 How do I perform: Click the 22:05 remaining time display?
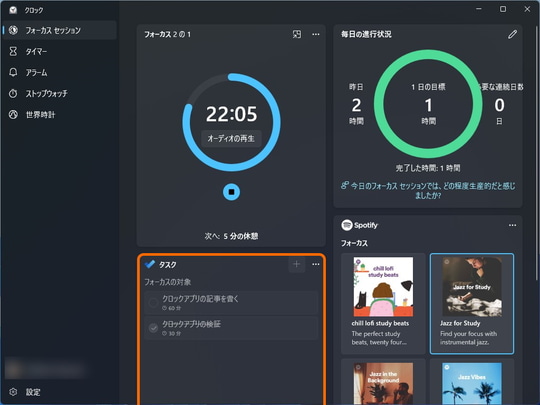coord(231,114)
